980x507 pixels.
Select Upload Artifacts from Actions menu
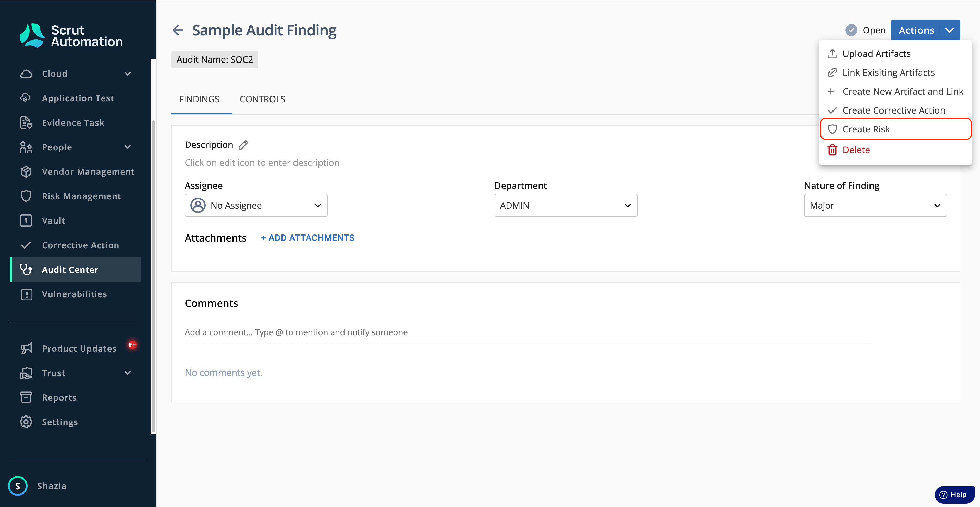tap(895, 54)
